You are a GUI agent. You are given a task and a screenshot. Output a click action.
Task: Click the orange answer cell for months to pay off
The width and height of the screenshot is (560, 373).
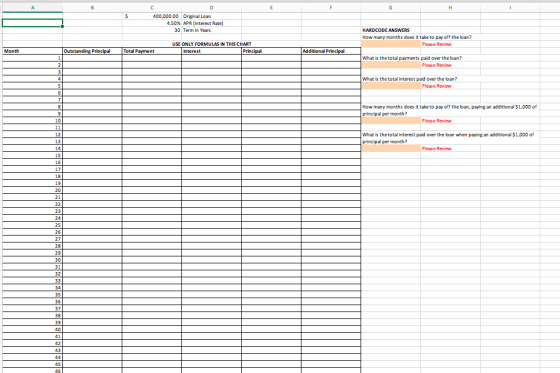(390, 44)
